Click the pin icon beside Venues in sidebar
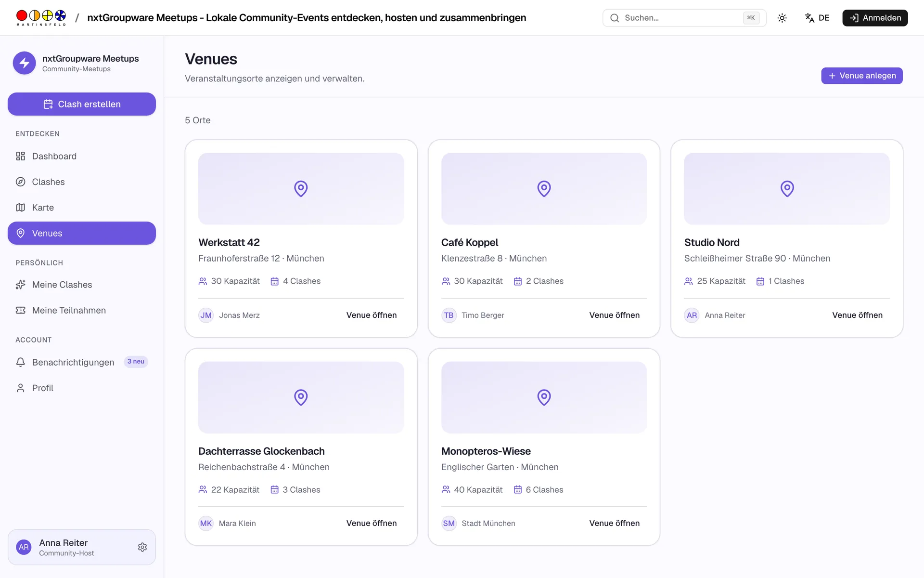This screenshot has width=924, height=578. pyautogui.click(x=20, y=233)
